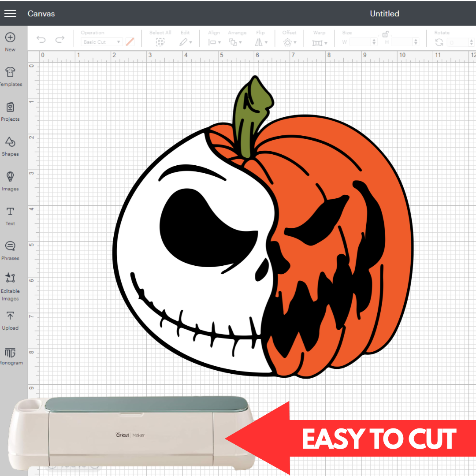The image size is (476, 476).
Task: Click the Size width input field
Action: tap(360, 42)
